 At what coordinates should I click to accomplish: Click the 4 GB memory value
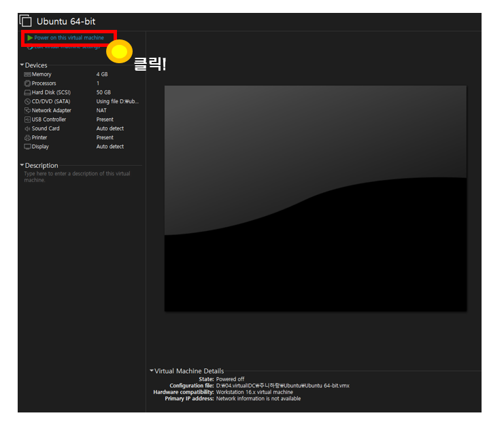pos(102,74)
